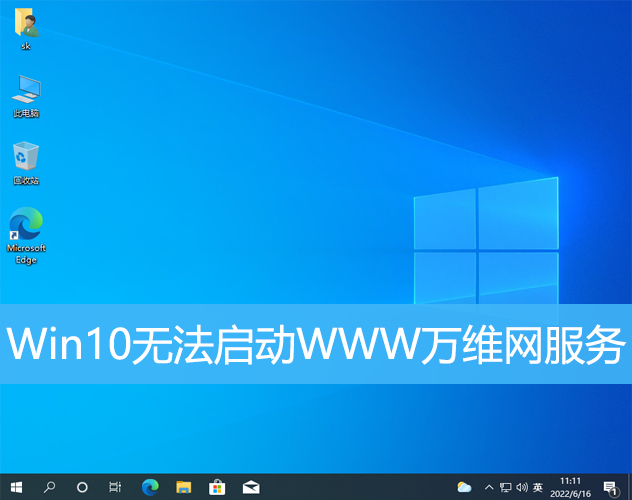Click the taskbar search magnifier icon
This screenshot has width=632, height=500.
(49, 487)
